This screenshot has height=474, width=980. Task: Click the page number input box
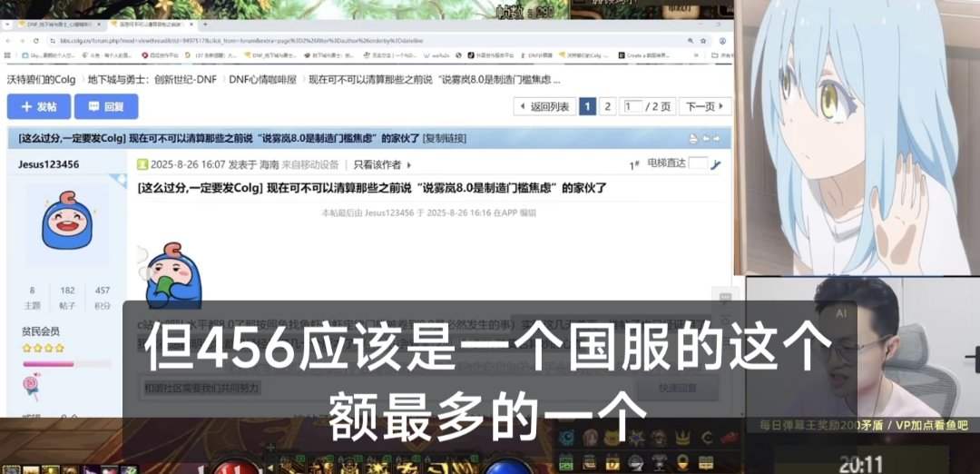pos(633,106)
